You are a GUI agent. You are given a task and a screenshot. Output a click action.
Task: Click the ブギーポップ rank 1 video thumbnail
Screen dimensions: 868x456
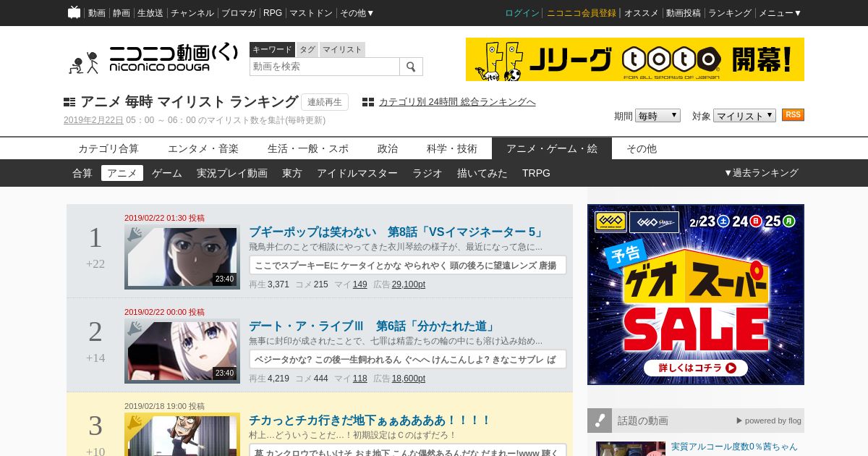click(x=182, y=257)
